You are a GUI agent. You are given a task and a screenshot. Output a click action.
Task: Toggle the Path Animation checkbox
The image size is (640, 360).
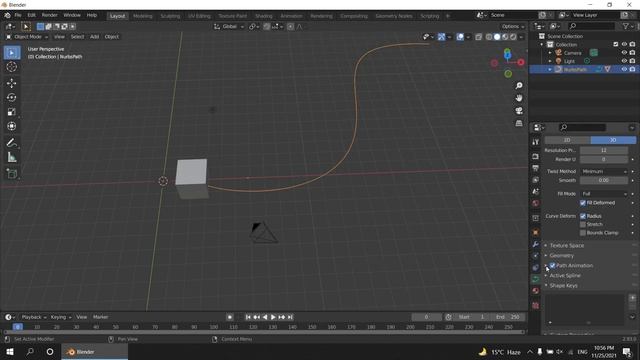click(552, 265)
